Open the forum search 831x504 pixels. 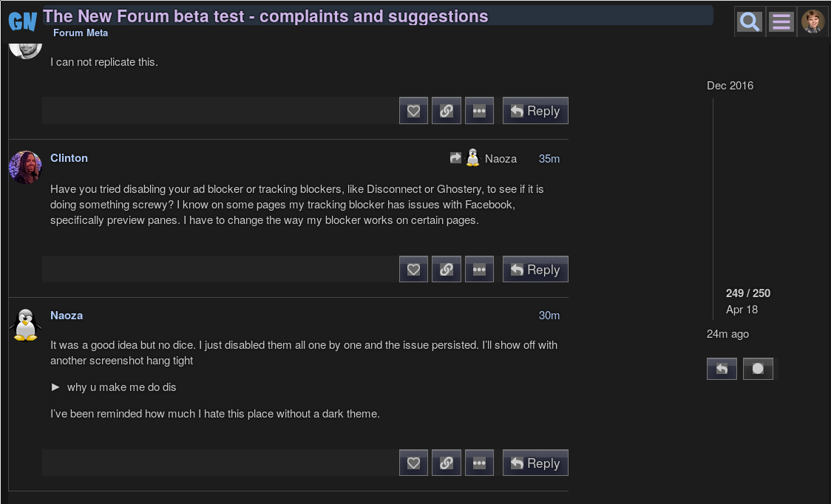tap(749, 22)
